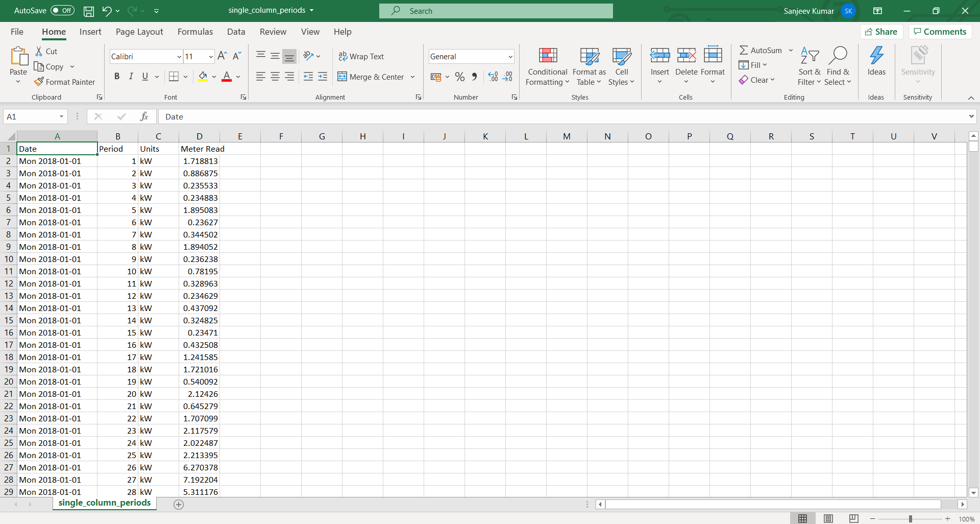Click the Paste clipboard icon

coord(18,56)
